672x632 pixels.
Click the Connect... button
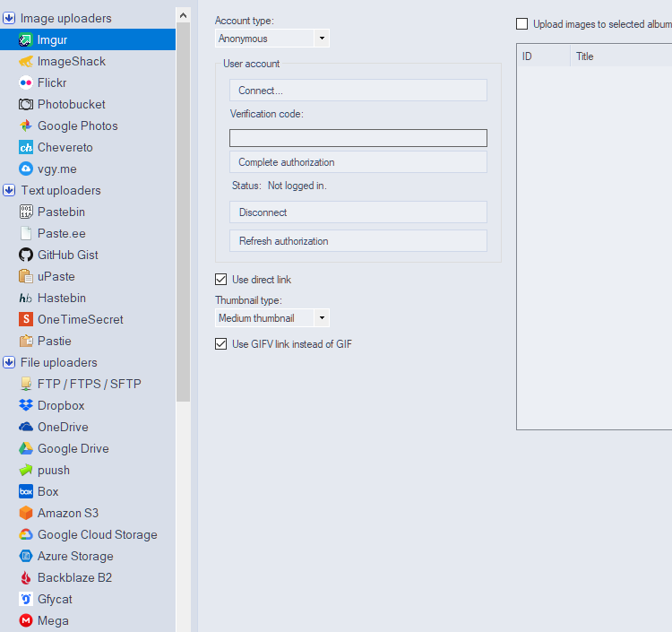pos(358,91)
